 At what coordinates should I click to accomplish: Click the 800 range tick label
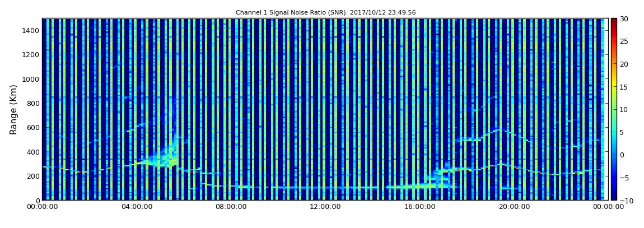point(34,103)
